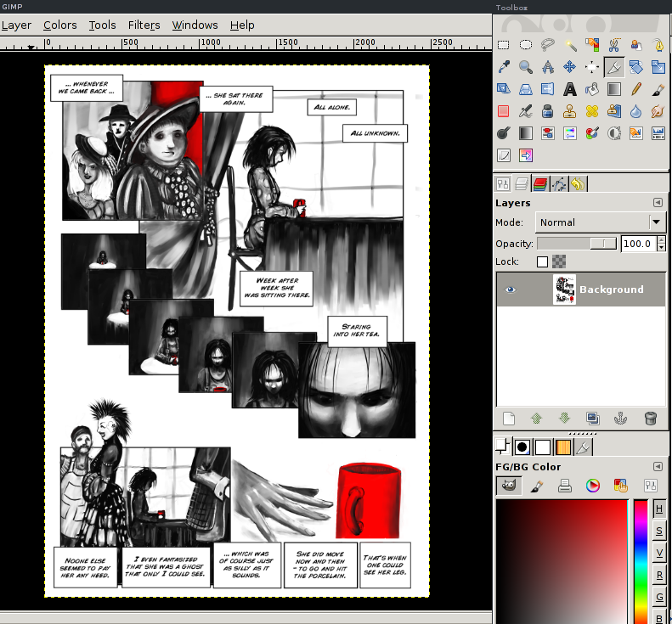Viewport: 672px width, 624px height.
Task: Open the Undo History tab
Action: tap(578, 183)
